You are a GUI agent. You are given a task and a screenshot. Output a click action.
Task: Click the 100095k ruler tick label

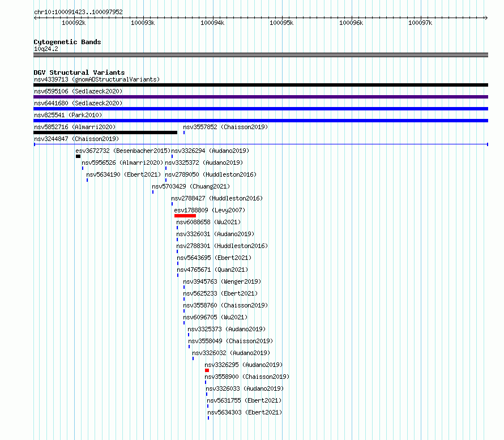281,23
